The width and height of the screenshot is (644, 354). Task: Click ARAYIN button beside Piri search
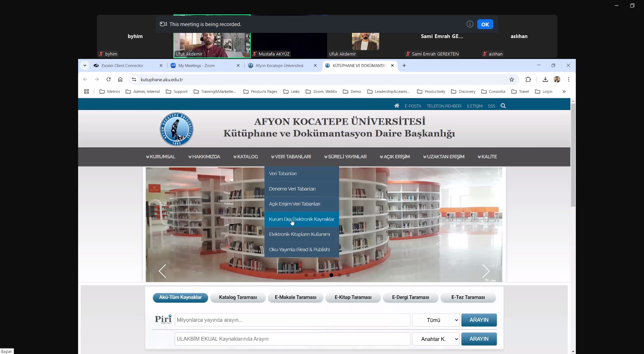click(479, 320)
